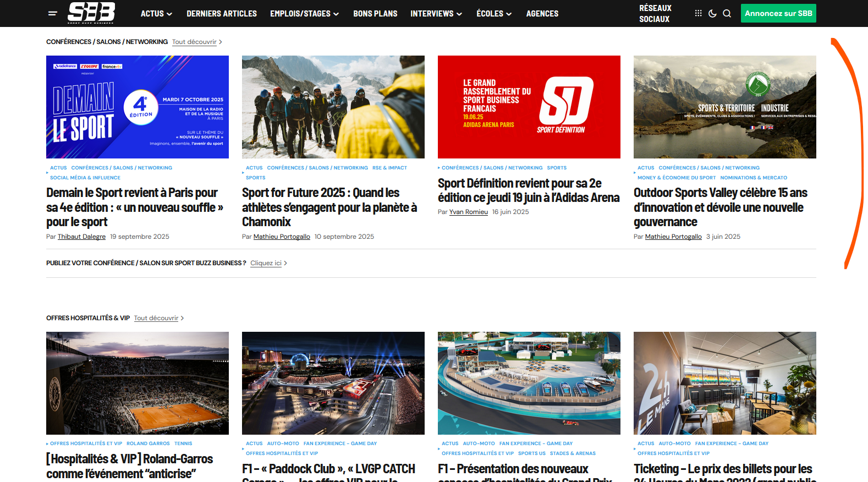Click SPORTS US tag
This screenshot has width=868, height=482.
532,453
